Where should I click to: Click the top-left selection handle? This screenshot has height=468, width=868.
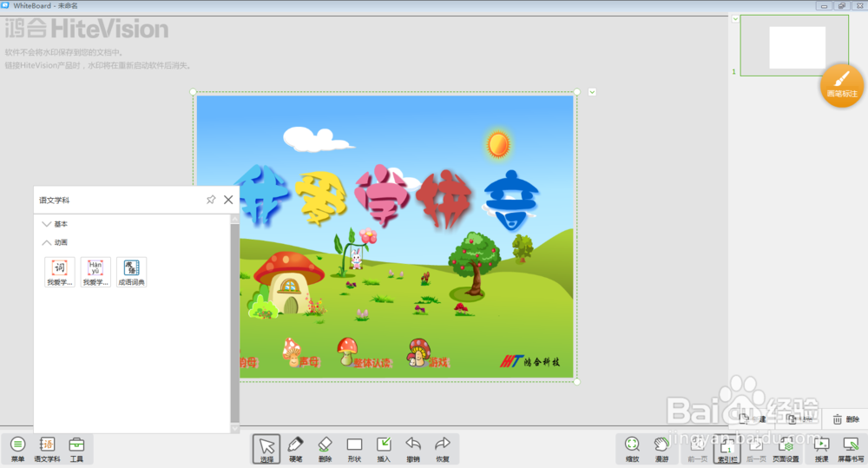[193, 92]
